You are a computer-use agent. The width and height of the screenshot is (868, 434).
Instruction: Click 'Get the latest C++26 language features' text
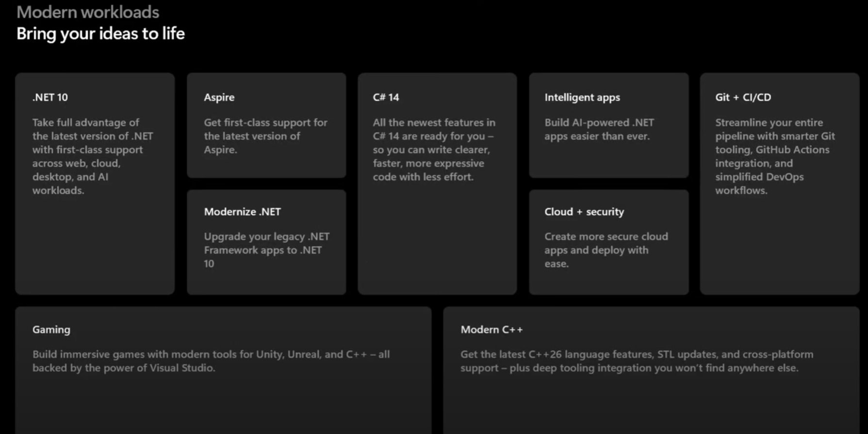click(637, 361)
